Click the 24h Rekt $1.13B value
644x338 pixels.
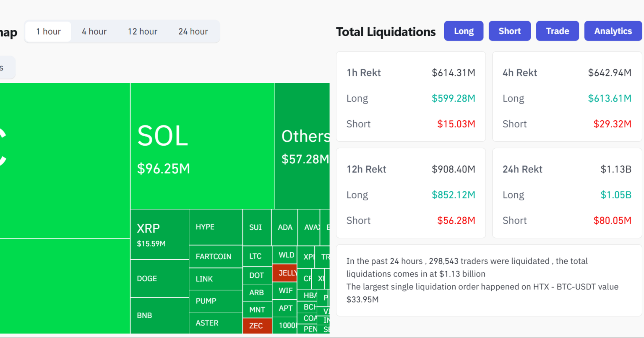click(616, 169)
